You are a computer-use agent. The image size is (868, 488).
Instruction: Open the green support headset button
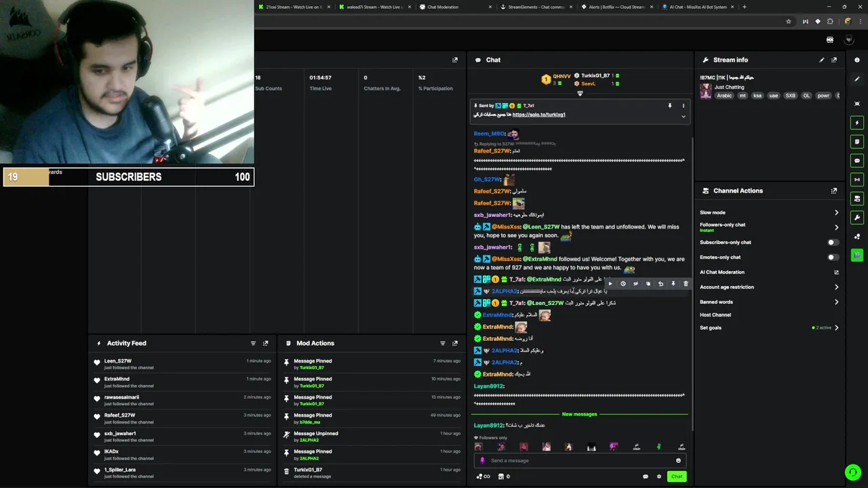tap(852, 472)
